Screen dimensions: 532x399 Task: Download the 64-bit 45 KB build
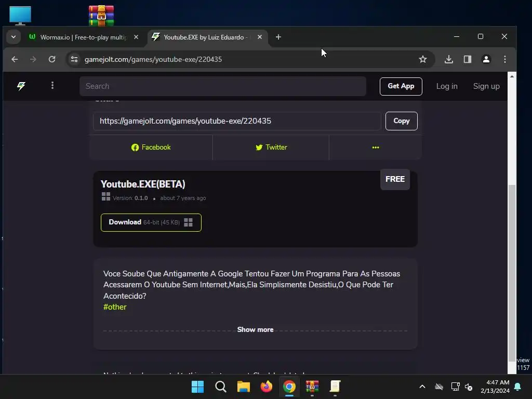[151, 222]
